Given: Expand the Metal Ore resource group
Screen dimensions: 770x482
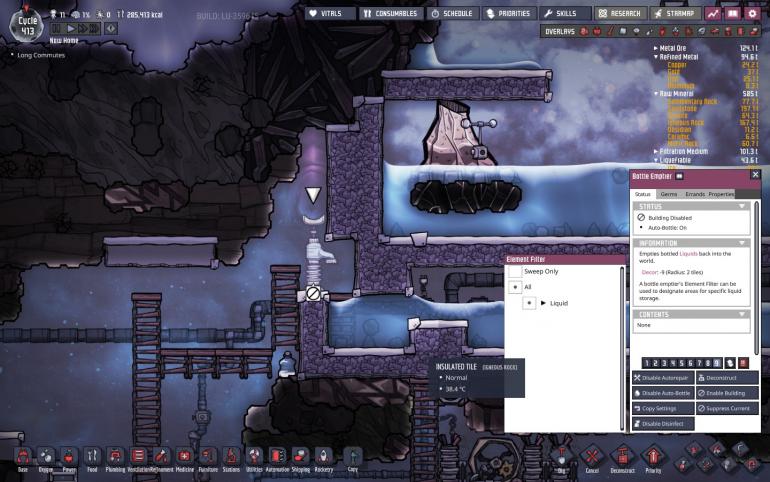Looking at the screenshot, I should coord(656,48).
